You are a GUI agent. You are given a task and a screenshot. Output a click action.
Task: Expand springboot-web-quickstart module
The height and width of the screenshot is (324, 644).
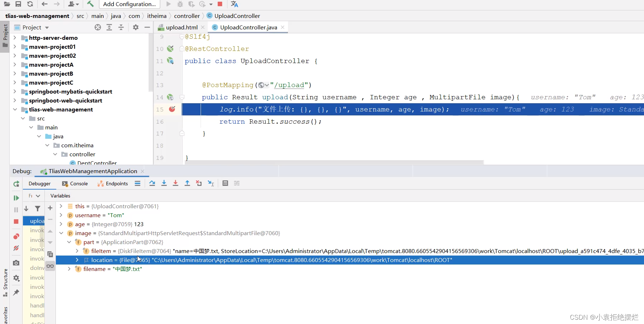point(15,100)
